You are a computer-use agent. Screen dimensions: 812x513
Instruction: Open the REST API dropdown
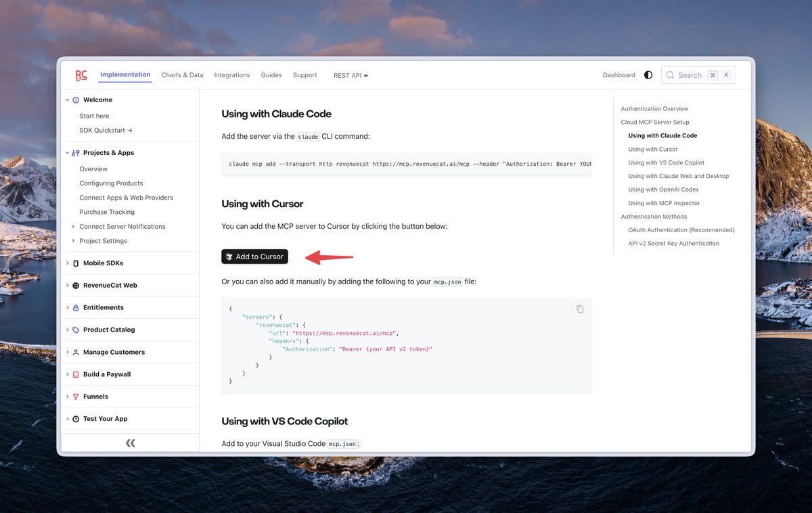(351, 76)
